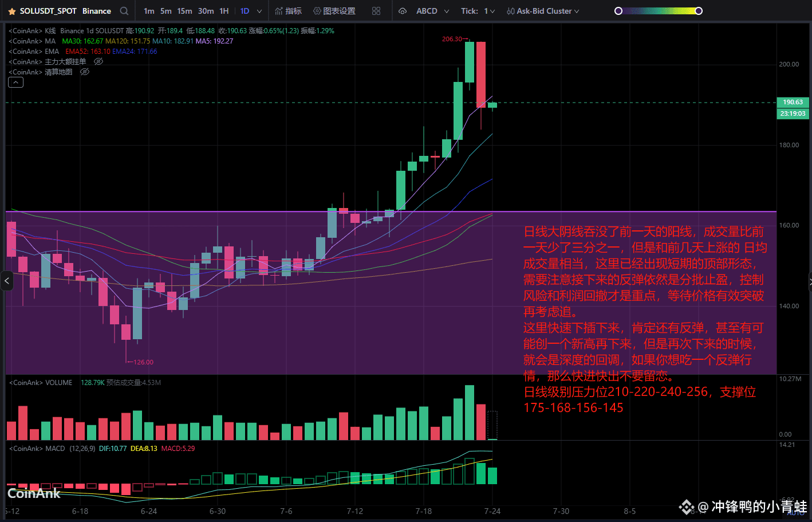Click the dashed predicted volume bar
The image size is (812, 522).
tap(492, 425)
